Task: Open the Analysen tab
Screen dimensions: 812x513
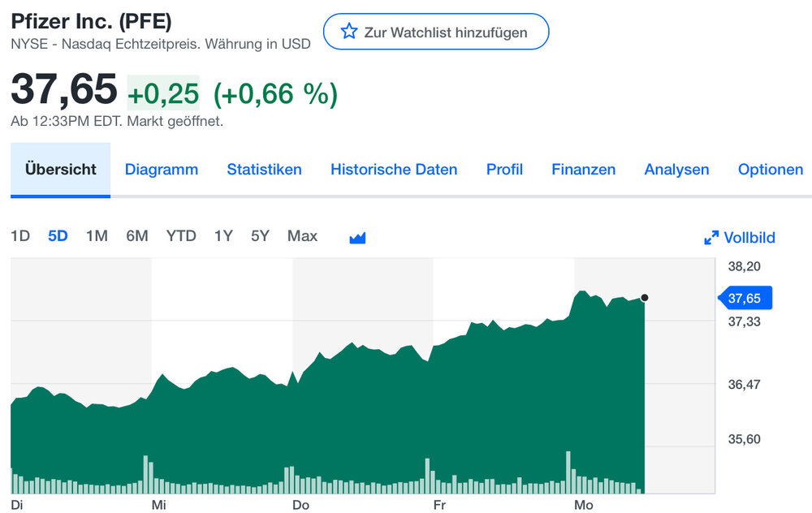Action: pos(676,170)
